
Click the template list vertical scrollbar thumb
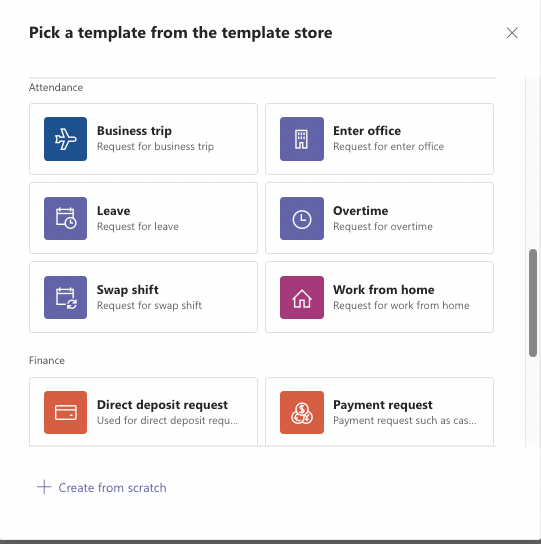click(533, 303)
